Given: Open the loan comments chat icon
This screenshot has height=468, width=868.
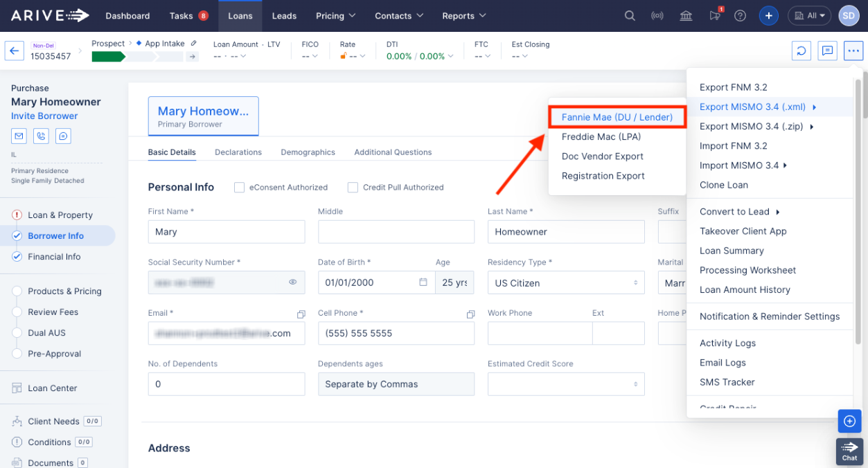Looking at the screenshot, I should point(827,51).
